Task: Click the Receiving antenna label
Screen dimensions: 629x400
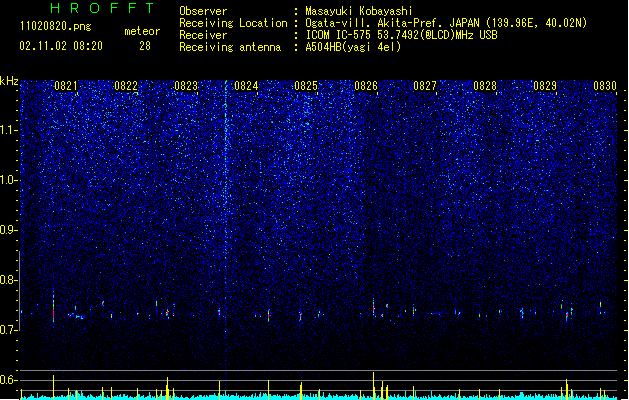Action: click(230, 47)
